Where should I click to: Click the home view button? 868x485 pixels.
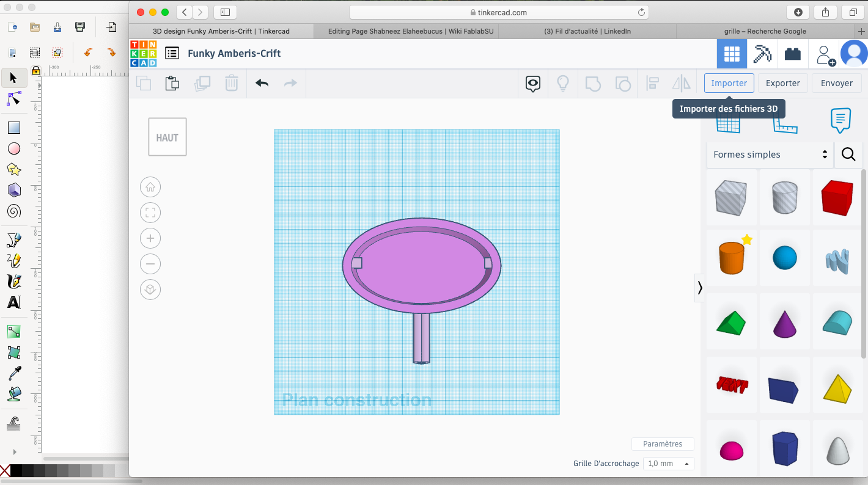click(x=150, y=187)
